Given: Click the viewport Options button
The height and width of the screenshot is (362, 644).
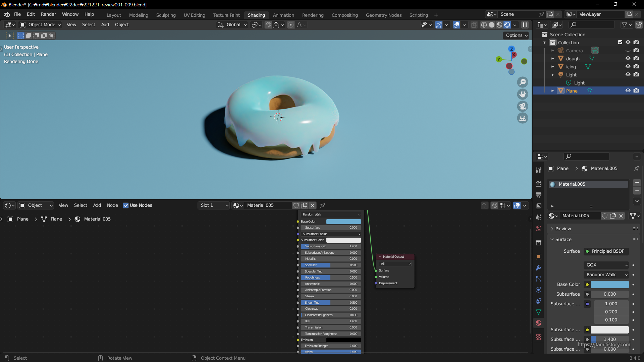Looking at the screenshot, I should (x=517, y=35).
